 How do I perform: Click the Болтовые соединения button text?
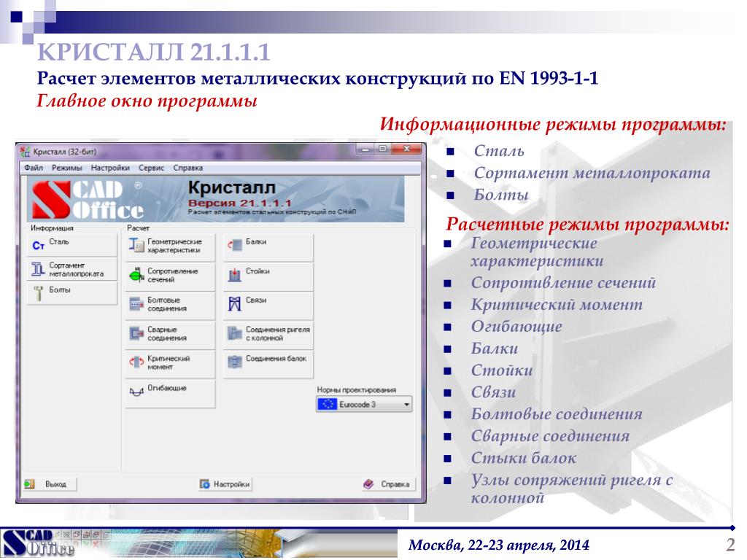167,304
